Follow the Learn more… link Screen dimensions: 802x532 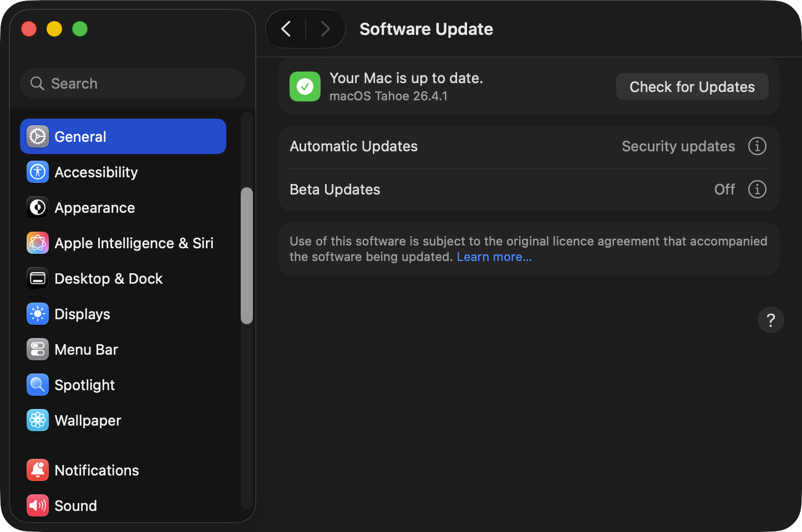(494, 257)
